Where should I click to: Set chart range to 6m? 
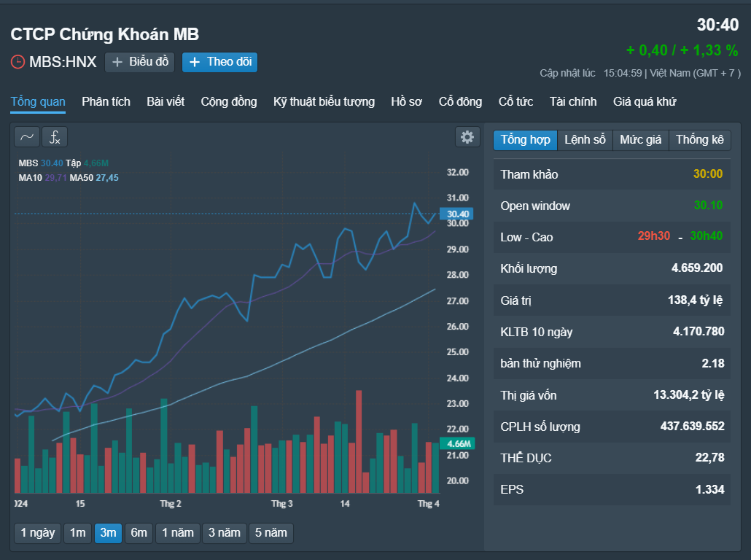coord(139,533)
